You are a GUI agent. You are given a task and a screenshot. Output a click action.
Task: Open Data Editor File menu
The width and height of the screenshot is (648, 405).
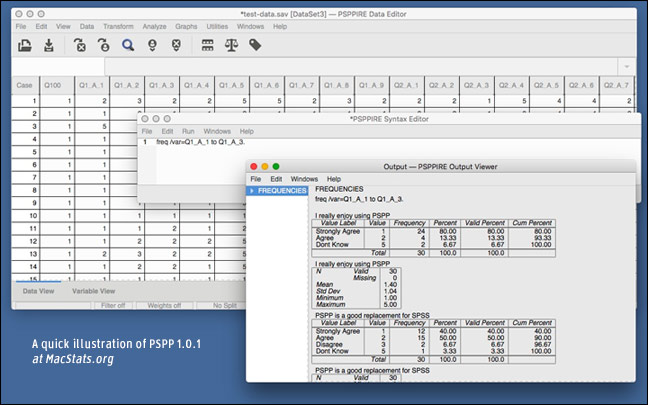tap(21, 26)
